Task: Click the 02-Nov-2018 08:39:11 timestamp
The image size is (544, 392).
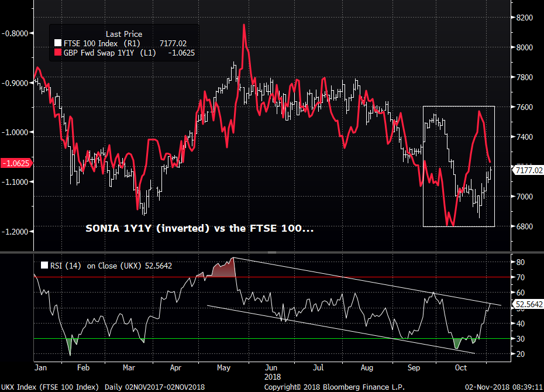Action: tap(504, 387)
